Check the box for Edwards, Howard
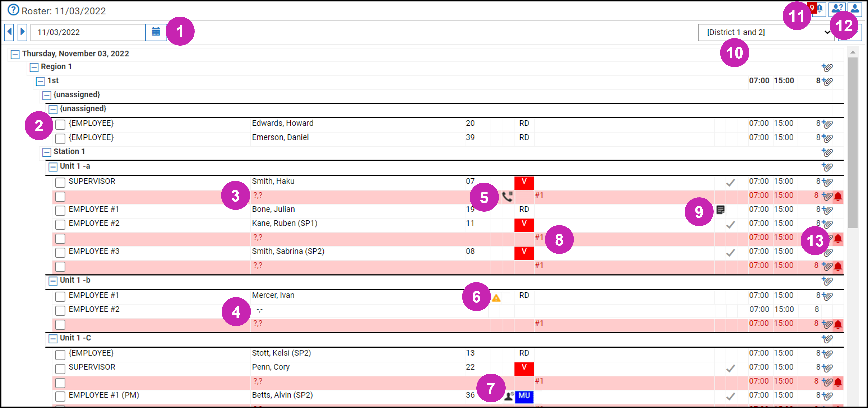Screen dimensions: 868x408 pos(60,124)
